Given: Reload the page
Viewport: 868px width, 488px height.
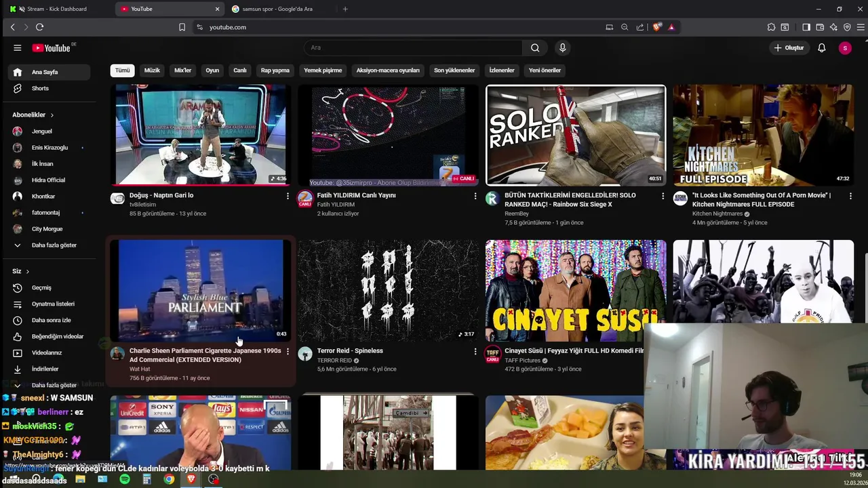Looking at the screenshot, I should coord(39,27).
